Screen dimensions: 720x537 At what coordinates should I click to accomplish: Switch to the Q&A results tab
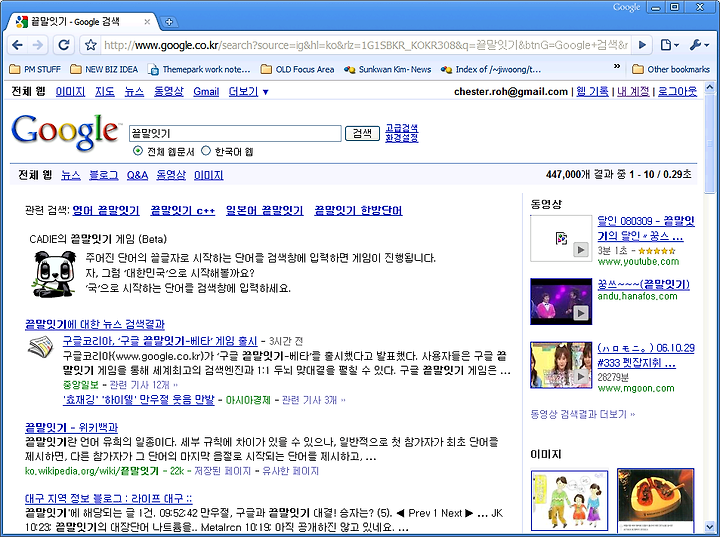coord(137,175)
